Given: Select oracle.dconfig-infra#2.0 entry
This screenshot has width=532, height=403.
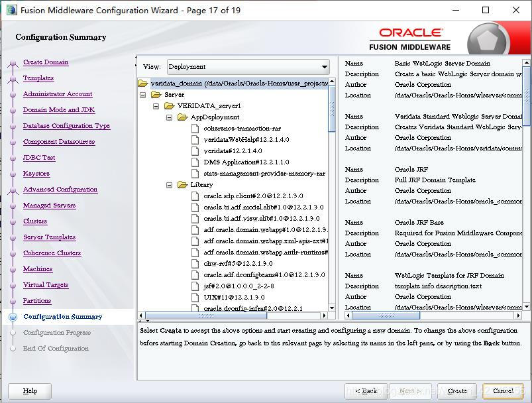Looking at the screenshot, I should (x=253, y=308).
